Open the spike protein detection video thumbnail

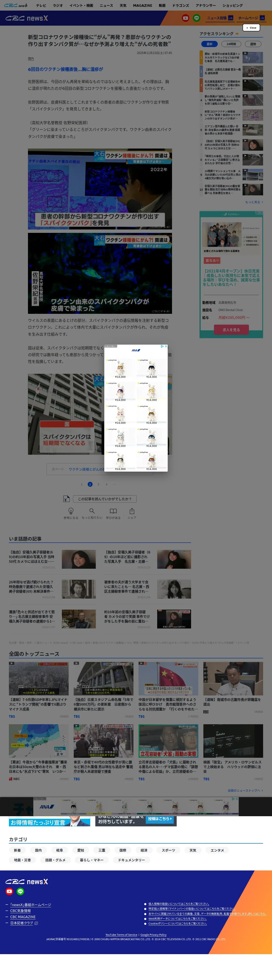click(x=100, y=189)
